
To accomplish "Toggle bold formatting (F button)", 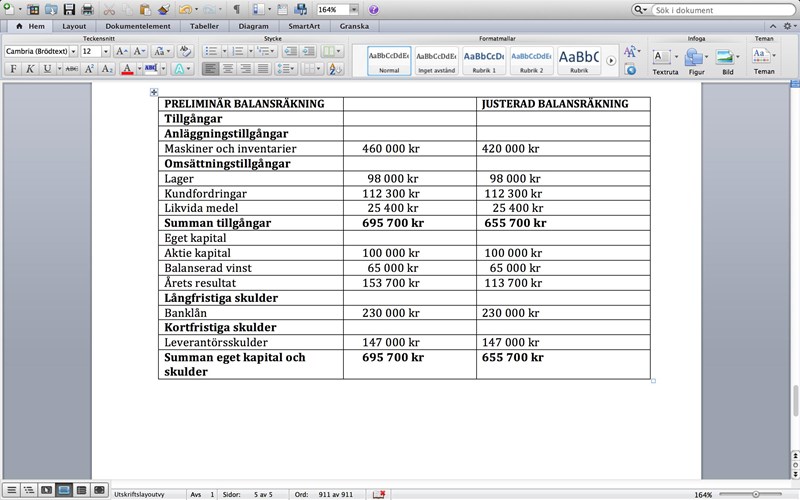I will click(13, 69).
